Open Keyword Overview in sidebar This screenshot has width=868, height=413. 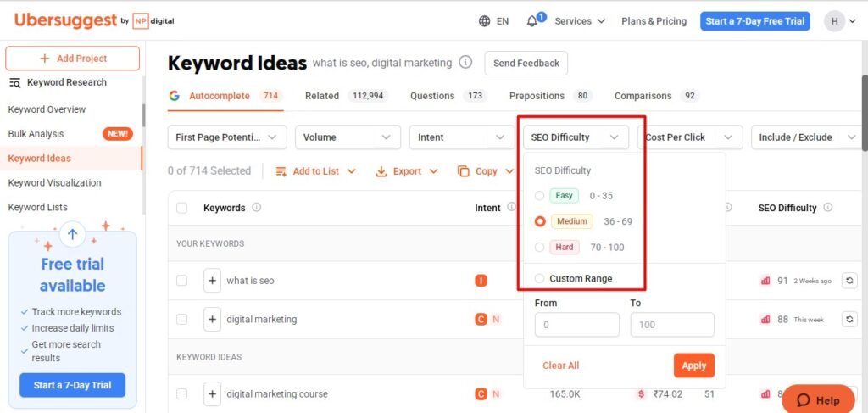(x=47, y=109)
